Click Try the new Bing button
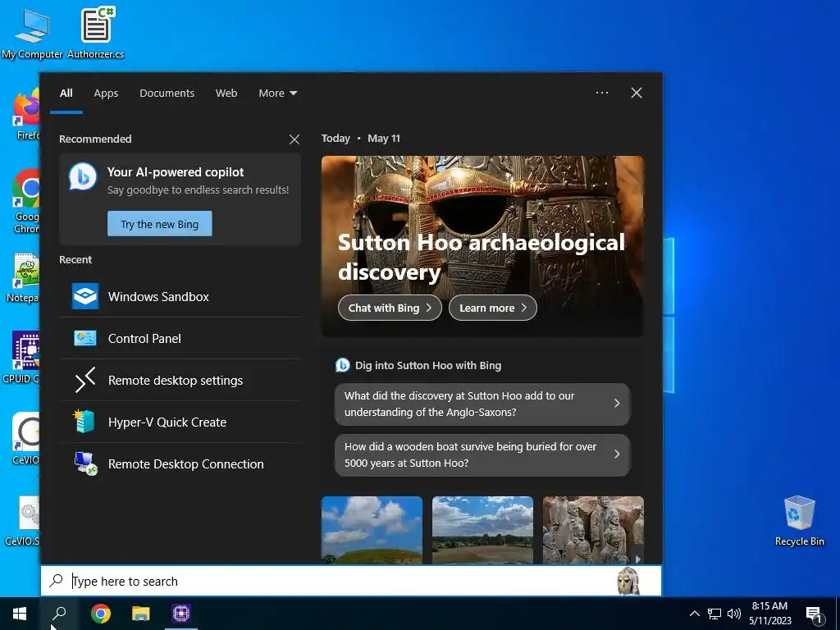The image size is (840, 630). (160, 224)
